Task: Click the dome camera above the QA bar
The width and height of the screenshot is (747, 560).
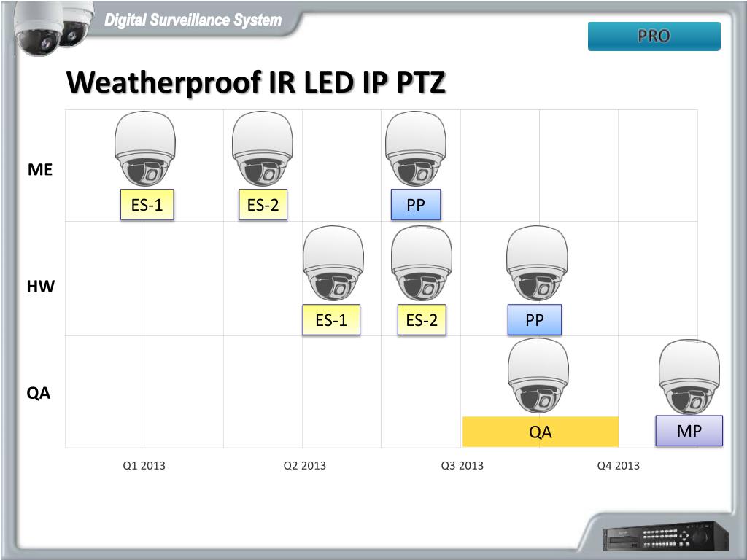Action: [x=538, y=376]
